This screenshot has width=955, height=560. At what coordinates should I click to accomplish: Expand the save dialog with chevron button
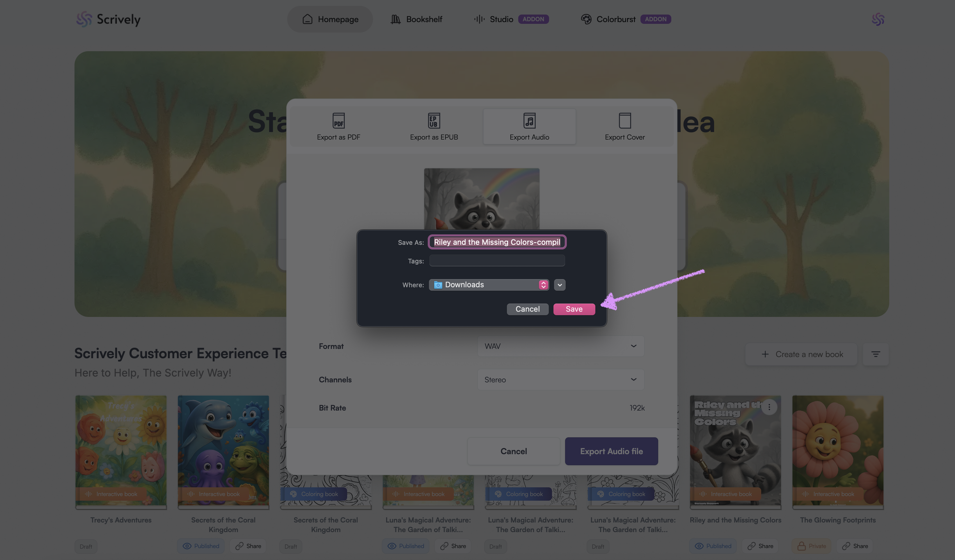click(x=559, y=285)
